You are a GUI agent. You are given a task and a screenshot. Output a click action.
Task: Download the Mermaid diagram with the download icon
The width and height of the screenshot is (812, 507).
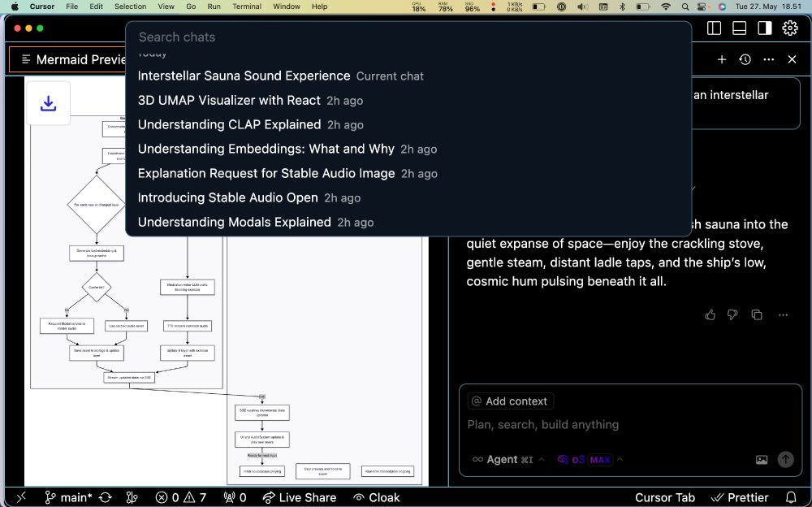[48, 103]
